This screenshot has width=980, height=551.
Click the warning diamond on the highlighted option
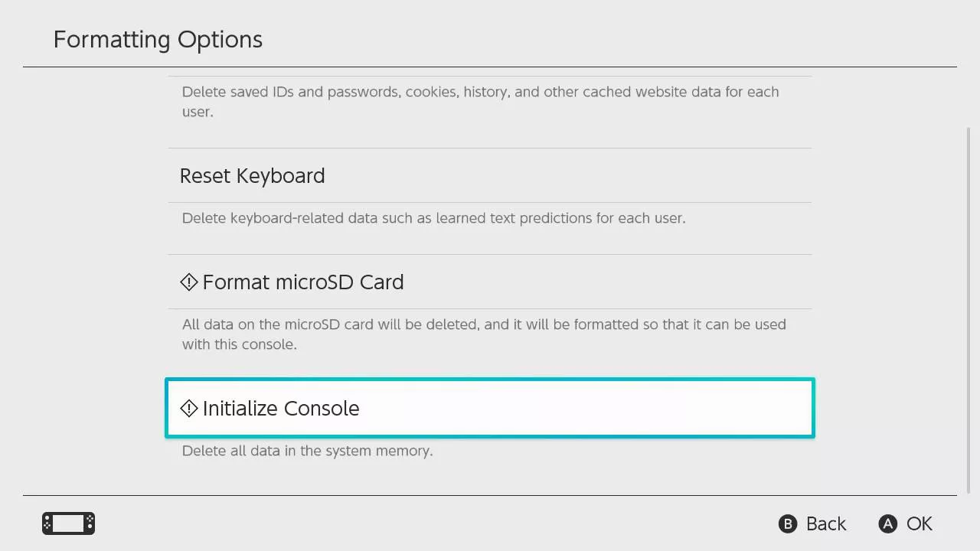click(188, 409)
